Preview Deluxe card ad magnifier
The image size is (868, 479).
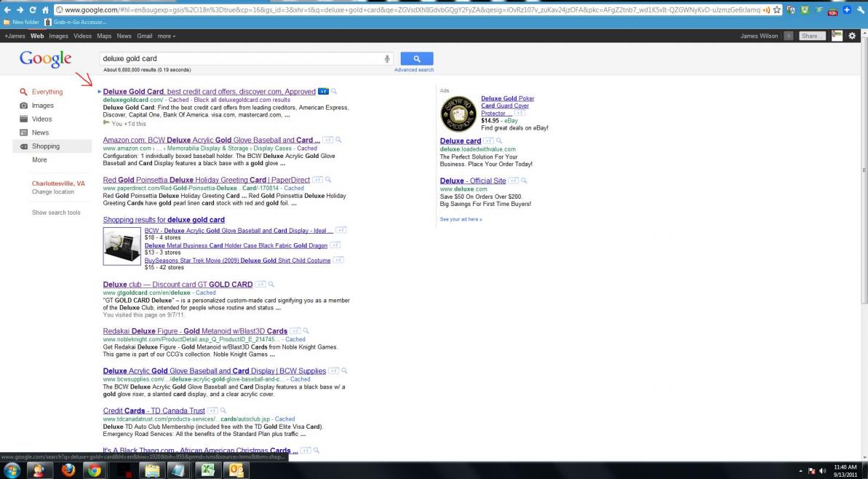tap(499, 141)
